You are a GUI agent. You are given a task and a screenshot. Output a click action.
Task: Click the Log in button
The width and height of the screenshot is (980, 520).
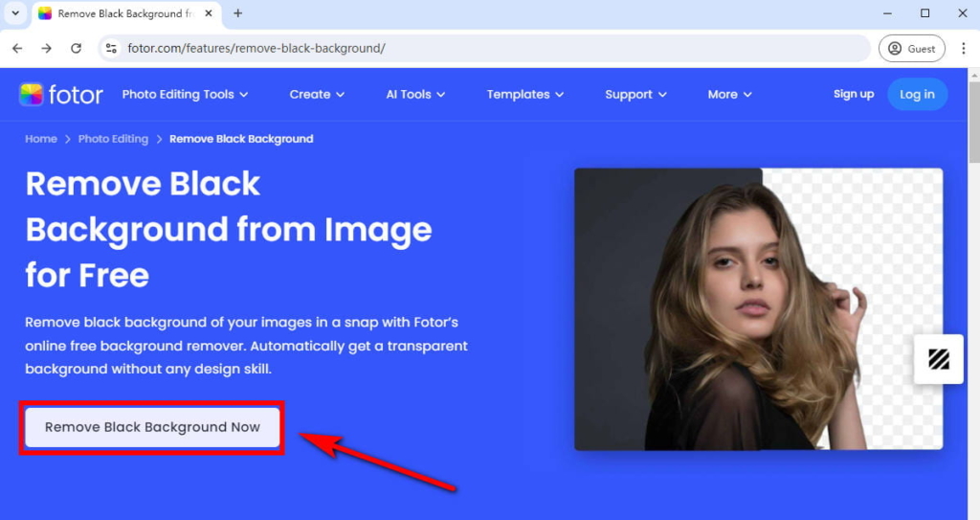917,95
